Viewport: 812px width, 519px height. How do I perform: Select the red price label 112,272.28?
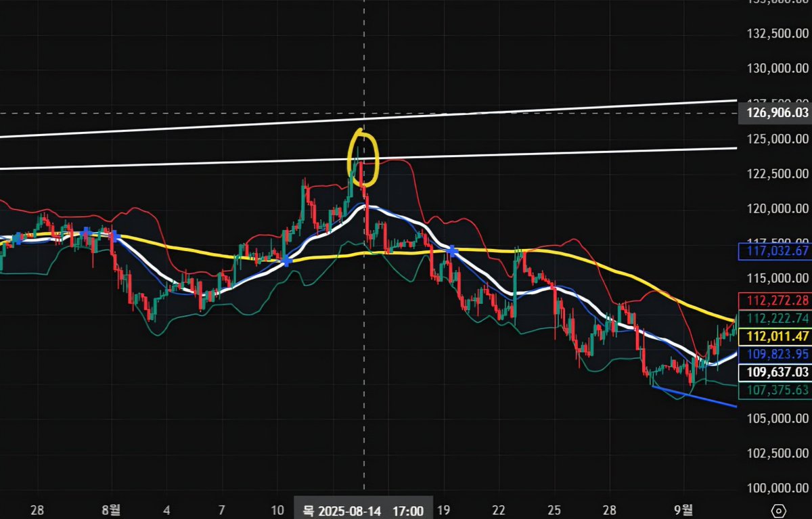tap(776, 300)
